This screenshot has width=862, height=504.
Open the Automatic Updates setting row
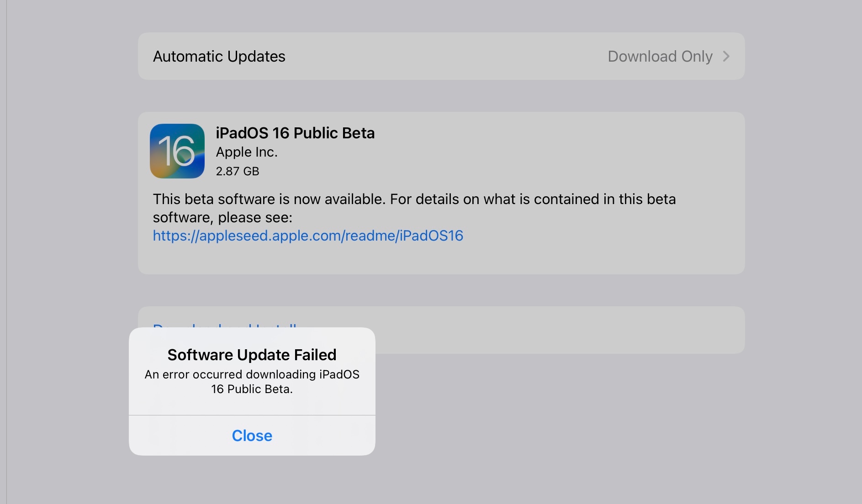coord(441,56)
